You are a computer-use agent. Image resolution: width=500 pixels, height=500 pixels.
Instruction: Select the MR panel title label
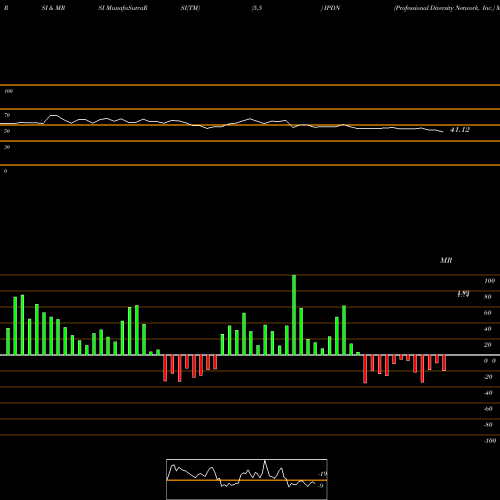pos(446,260)
